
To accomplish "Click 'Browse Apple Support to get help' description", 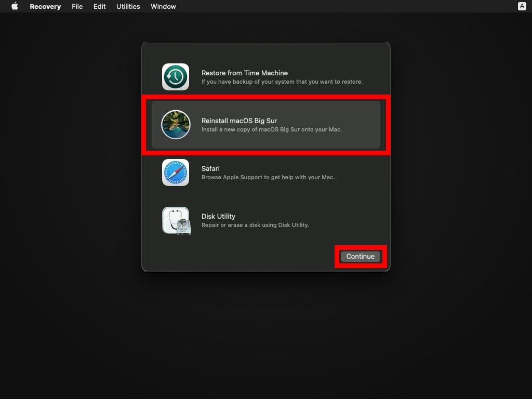I will coord(268,178).
